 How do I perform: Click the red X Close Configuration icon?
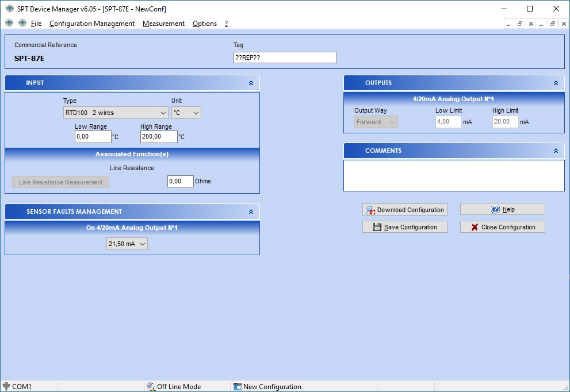click(475, 227)
